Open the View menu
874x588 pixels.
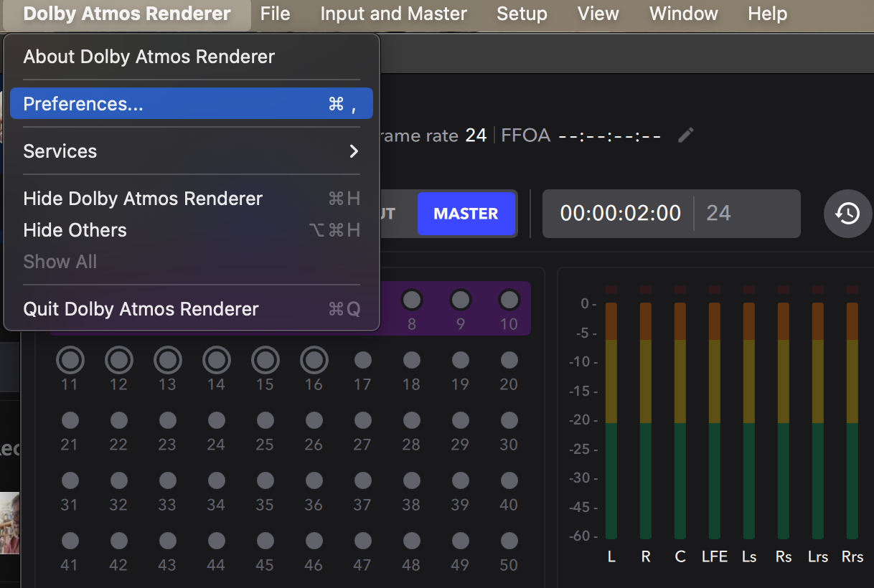point(598,14)
